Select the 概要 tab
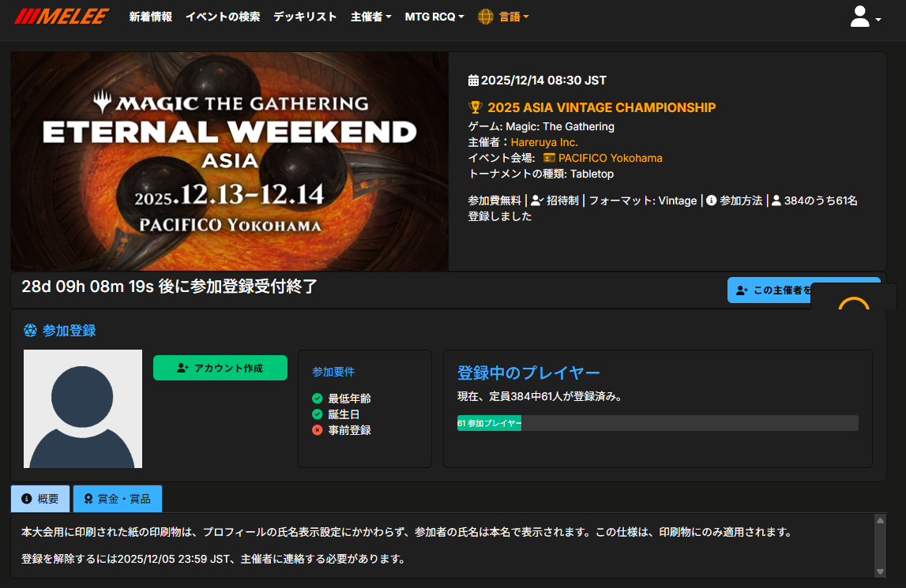 click(x=40, y=499)
